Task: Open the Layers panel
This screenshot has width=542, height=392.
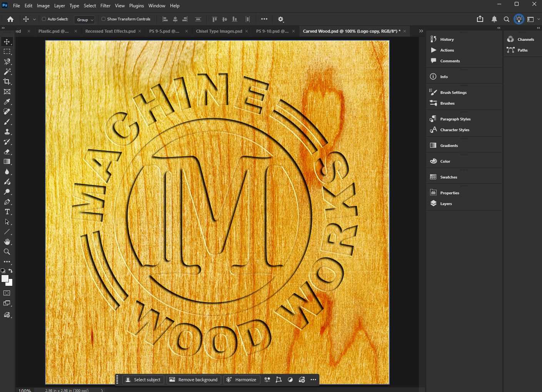Action: pos(446,204)
